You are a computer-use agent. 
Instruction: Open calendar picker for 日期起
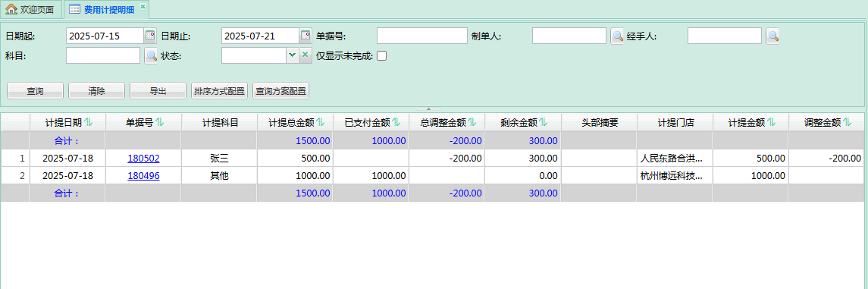coord(150,36)
